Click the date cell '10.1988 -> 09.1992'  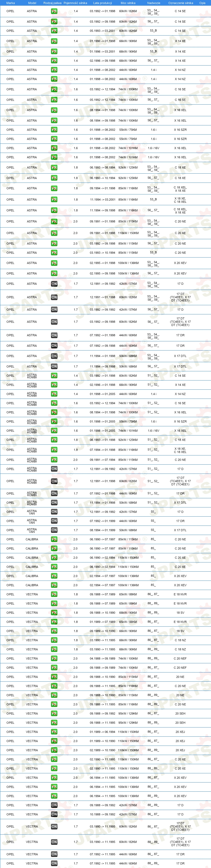pyautogui.click(x=103, y=814)
